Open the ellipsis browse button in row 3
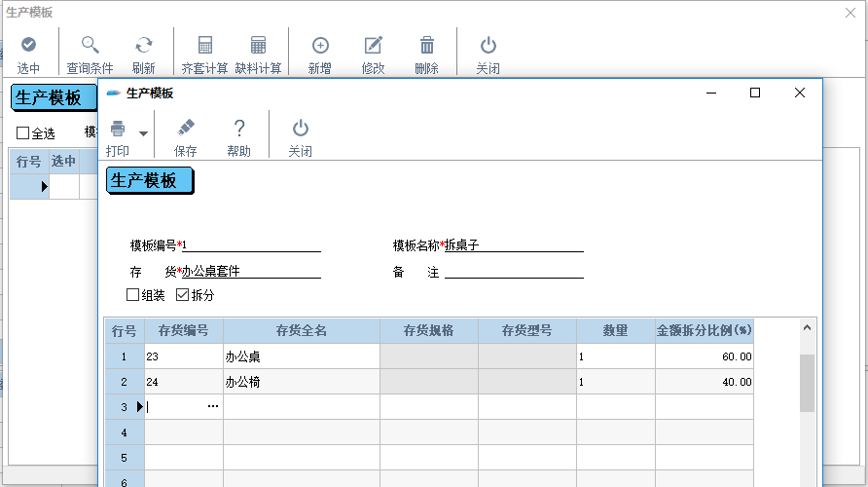 click(x=213, y=406)
